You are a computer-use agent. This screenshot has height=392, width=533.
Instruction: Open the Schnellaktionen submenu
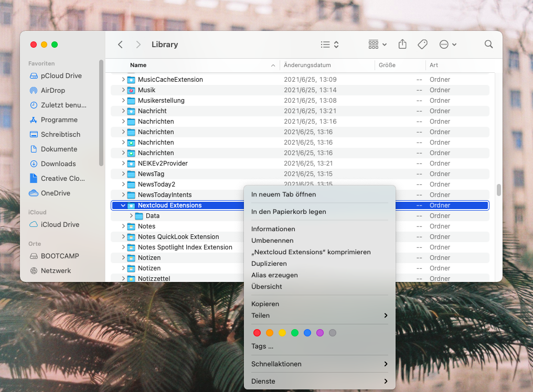[319, 364]
